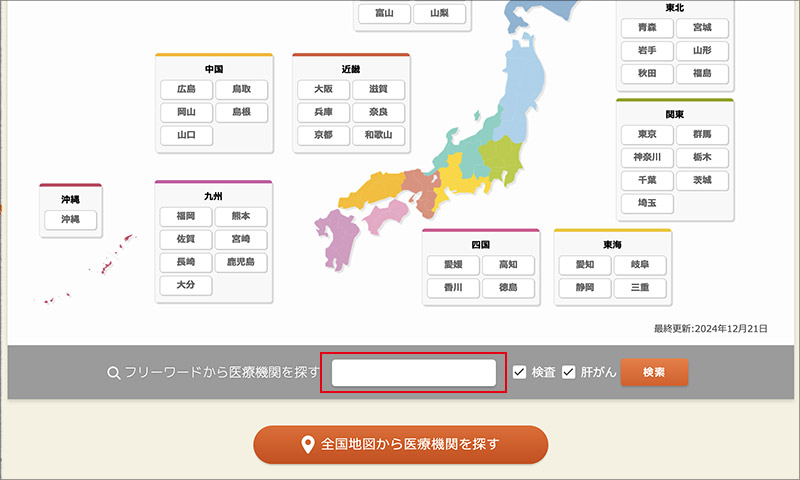Image resolution: width=800 pixels, height=480 pixels.
Task: Open 全国地図から医療機関を探す button
Action: [x=401, y=444]
